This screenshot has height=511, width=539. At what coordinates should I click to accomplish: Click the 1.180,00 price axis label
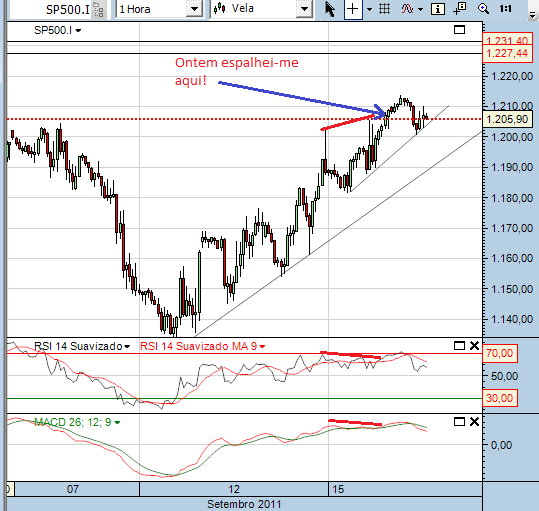coord(512,198)
